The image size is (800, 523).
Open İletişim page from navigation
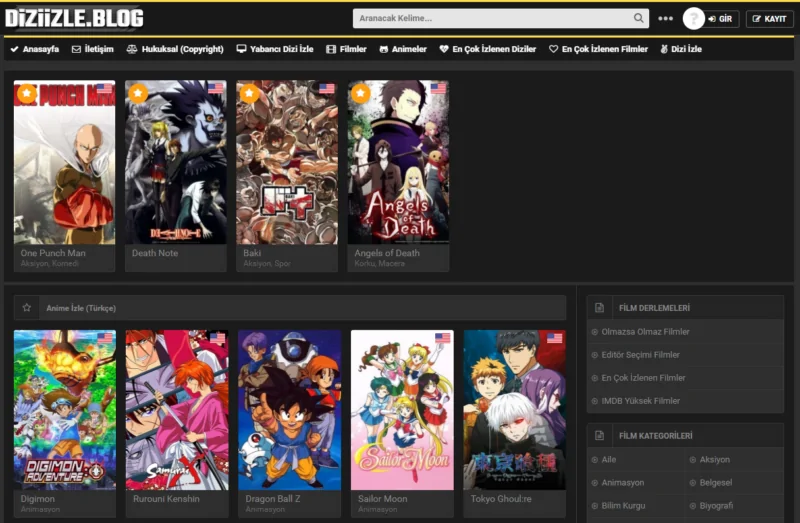(x=93, y=49)
